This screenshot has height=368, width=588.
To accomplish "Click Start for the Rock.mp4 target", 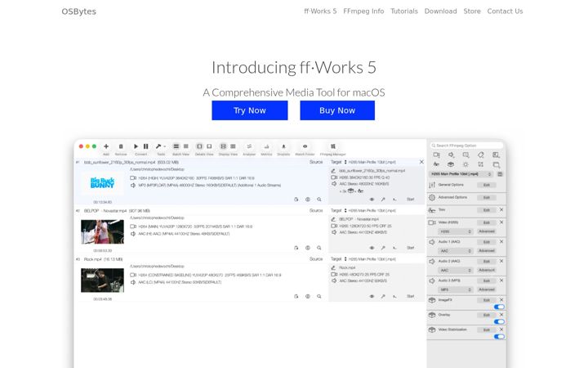I will coord(411,296).
